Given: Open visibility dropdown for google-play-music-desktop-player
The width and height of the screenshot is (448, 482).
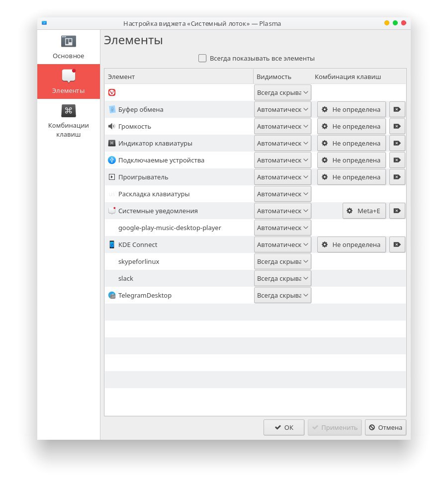Looking at the screenshot, I should [282, 228].
